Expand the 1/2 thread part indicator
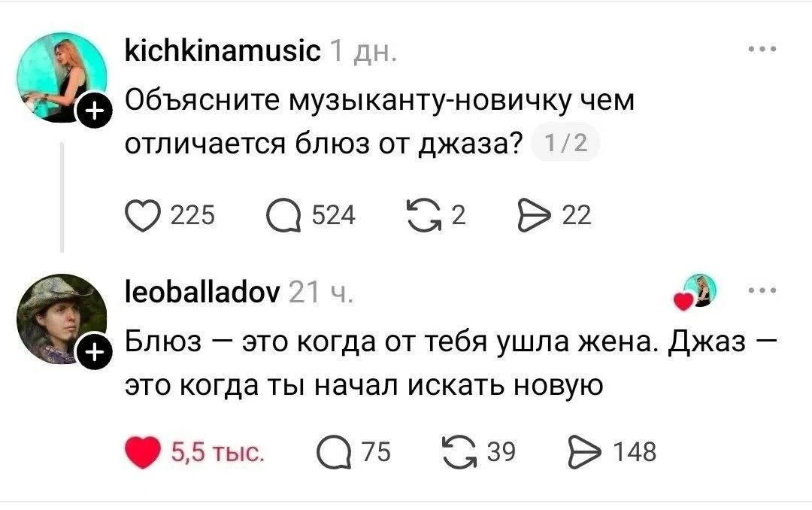The width and height of the screenshot is (812, 510). [566, 142]
